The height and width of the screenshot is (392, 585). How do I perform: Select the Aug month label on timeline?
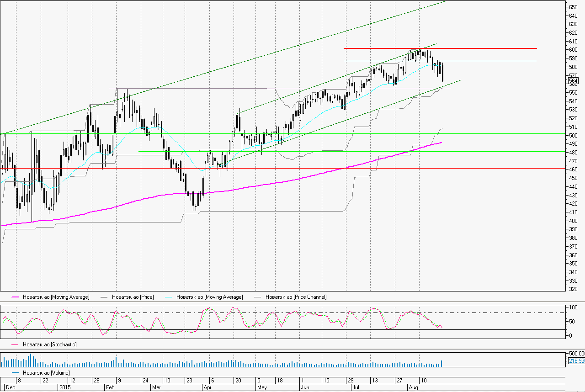413,387
